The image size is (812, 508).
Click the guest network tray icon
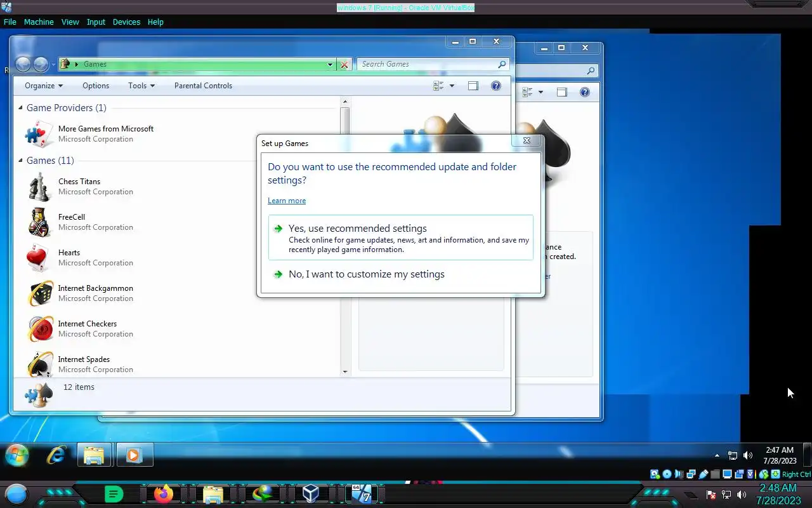(x=733, y=455)
